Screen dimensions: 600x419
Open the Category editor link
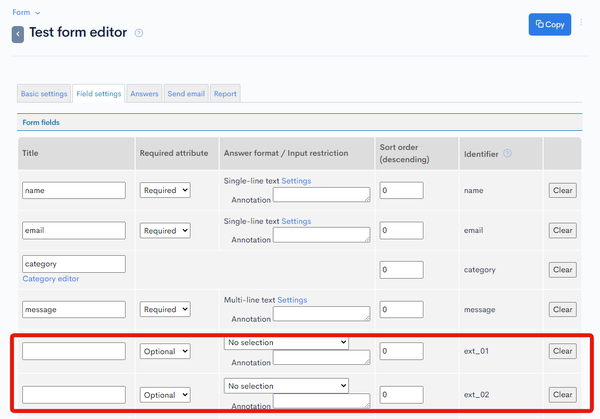(x=51, y=279)
